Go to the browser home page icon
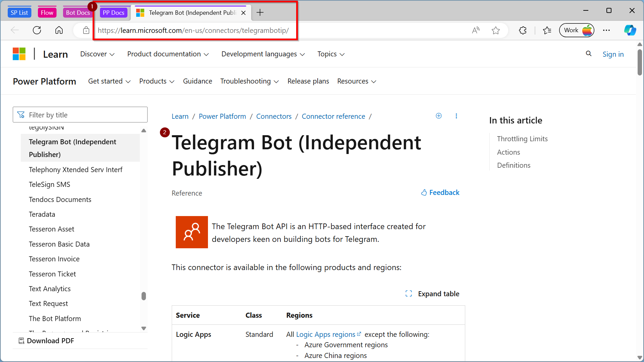The image size is (644, 362). click(59, 31)
